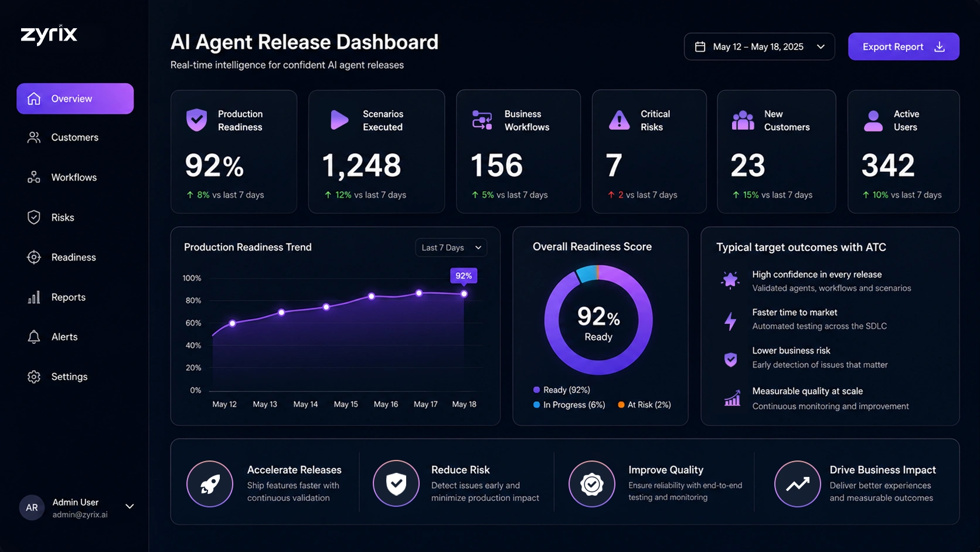Viewport: 980px width, 552px height.
Task: Click the Scenarios Executed play icon
Action: click(x=339, y=120)
